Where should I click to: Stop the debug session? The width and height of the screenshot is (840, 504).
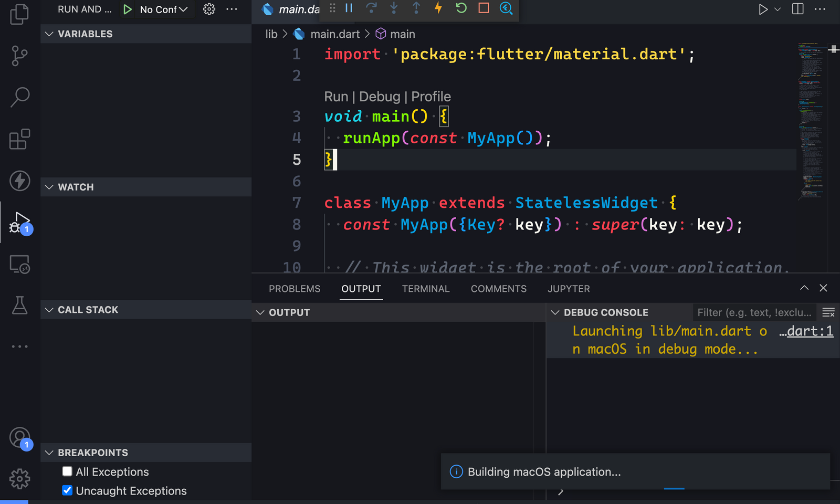[x=484, y=8]
